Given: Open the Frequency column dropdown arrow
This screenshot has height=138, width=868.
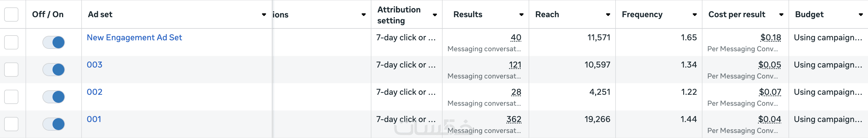Looking at the screenshot, I should click(694, 15).
